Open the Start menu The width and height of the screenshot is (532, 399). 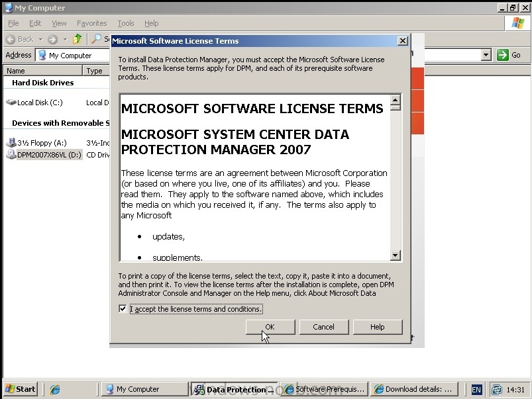coord(21,389)
